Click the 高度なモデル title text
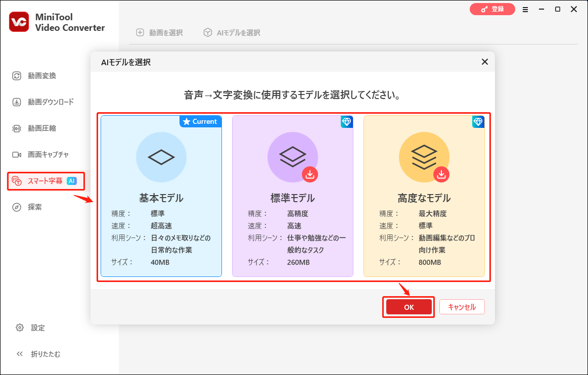This screenshot has height=375, width=588. 424,198
